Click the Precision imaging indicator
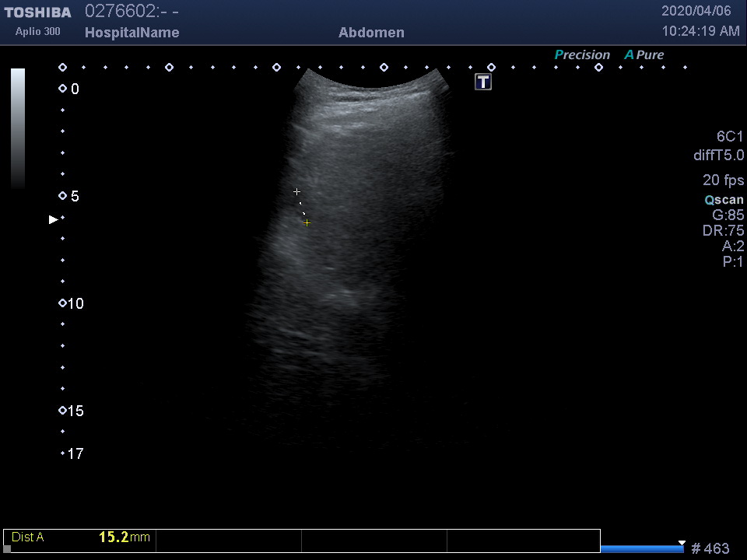Viewport: 747px width, 560px height. click(582, 55)
